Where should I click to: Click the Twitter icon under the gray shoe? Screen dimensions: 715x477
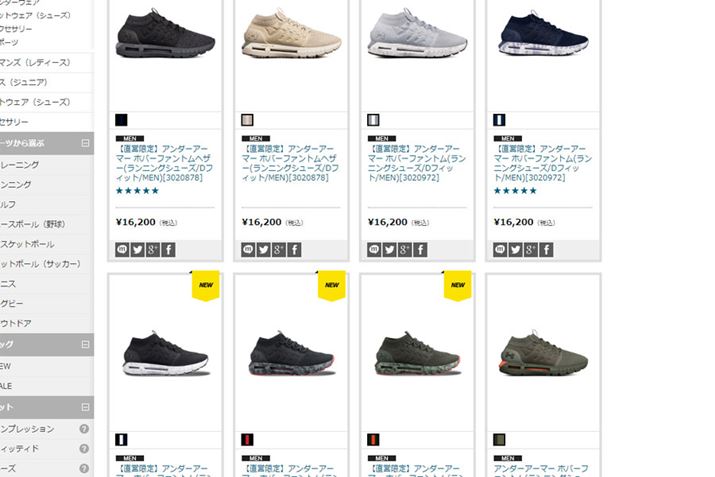point(389,249)
